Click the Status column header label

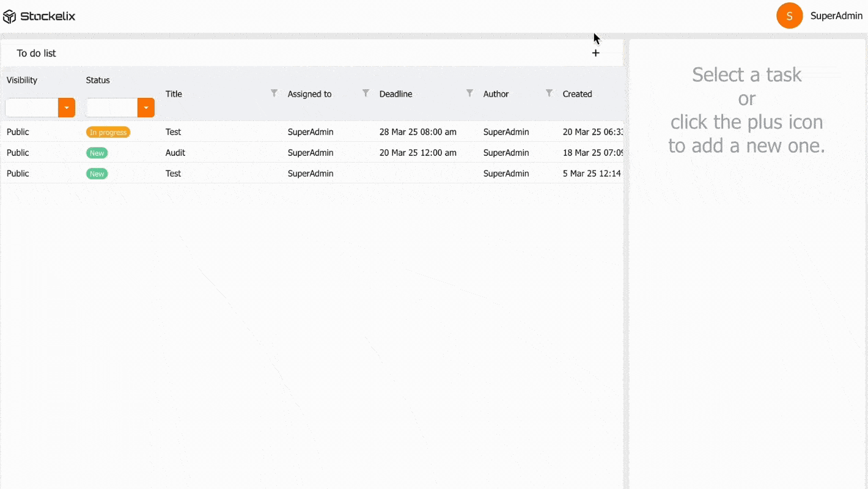tap(98, 80)
